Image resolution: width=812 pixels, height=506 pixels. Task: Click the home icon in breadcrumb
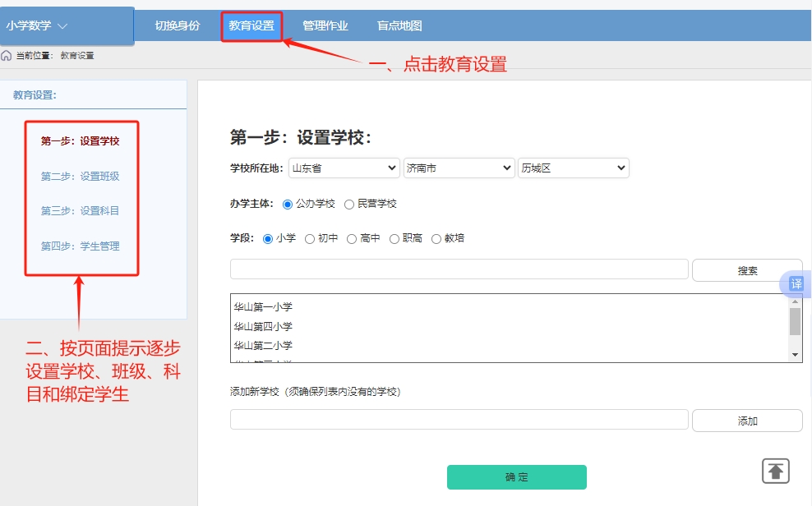(x=7, y=56)
